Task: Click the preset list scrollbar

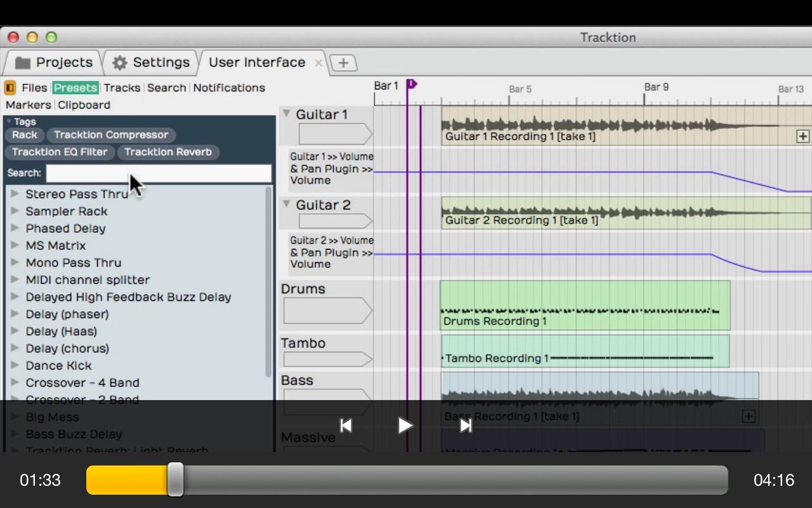Action: [268, 281]
